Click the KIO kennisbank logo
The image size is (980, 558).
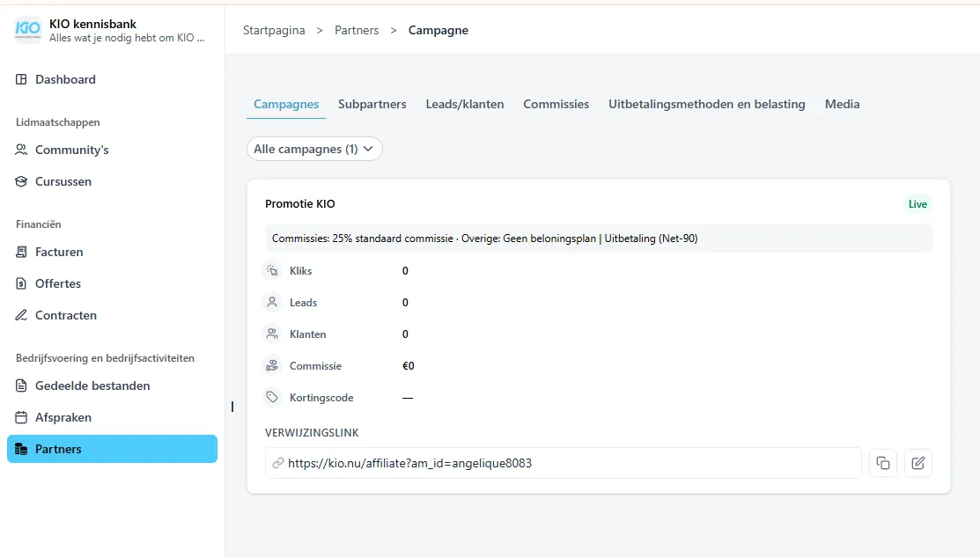[27, 29]
